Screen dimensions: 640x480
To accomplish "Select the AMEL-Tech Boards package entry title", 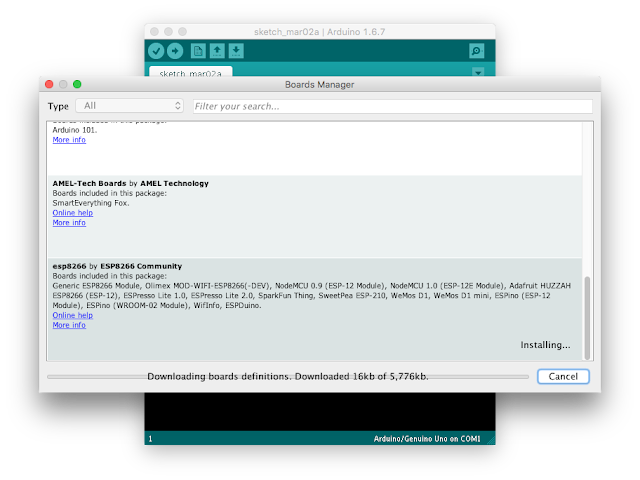I will (130, 183).
